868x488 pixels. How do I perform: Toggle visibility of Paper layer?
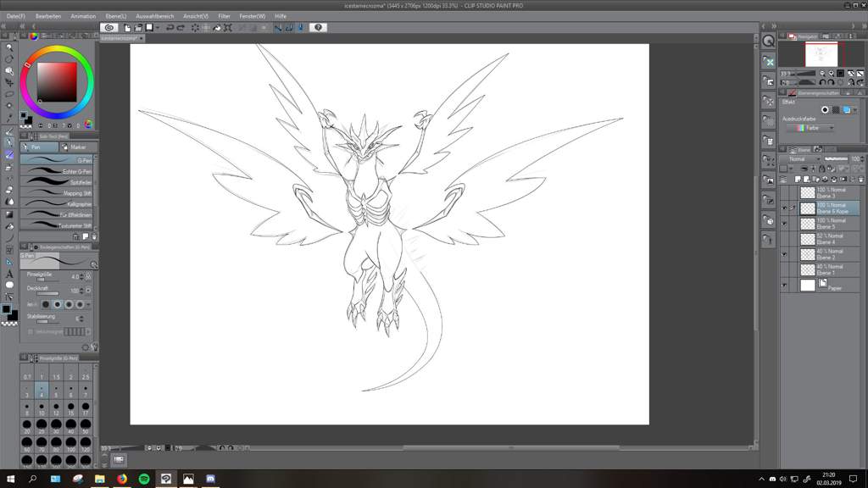(x=784, y=286)
